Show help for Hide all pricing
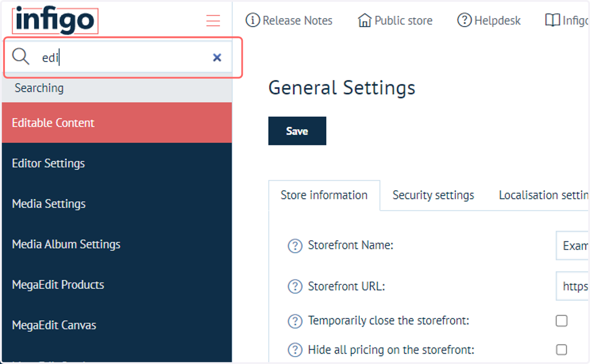Viewport: 590px width, 364px height. [295, 350]
